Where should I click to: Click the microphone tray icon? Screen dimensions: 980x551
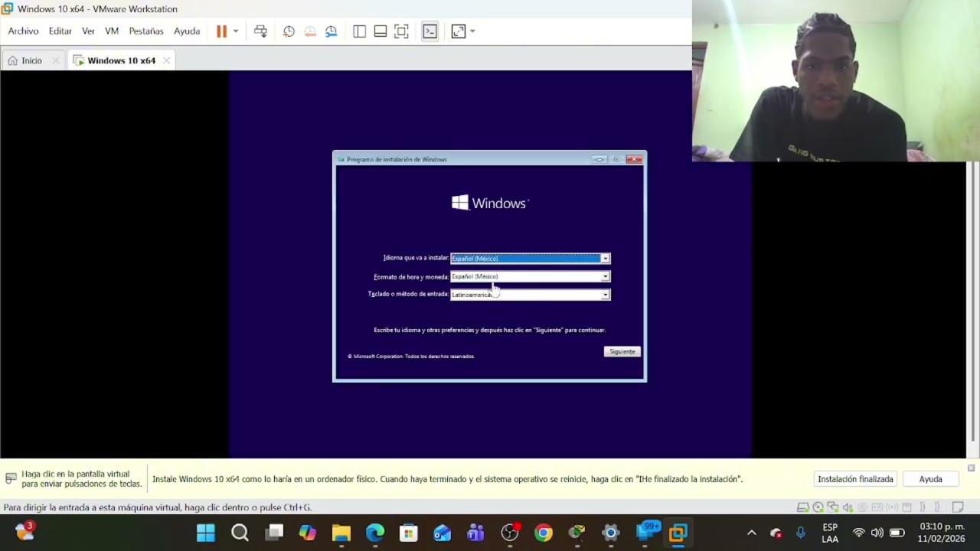801,533
